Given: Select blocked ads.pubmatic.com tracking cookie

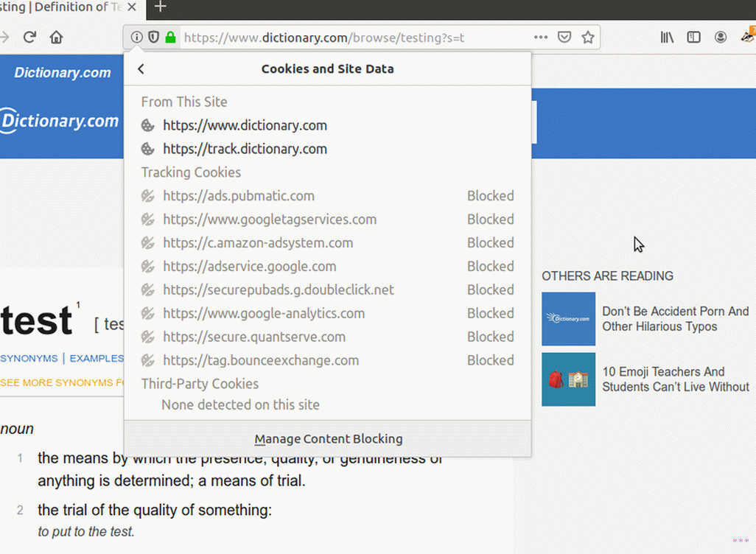Looking at the screenshot, I should [x=239, y=196].
